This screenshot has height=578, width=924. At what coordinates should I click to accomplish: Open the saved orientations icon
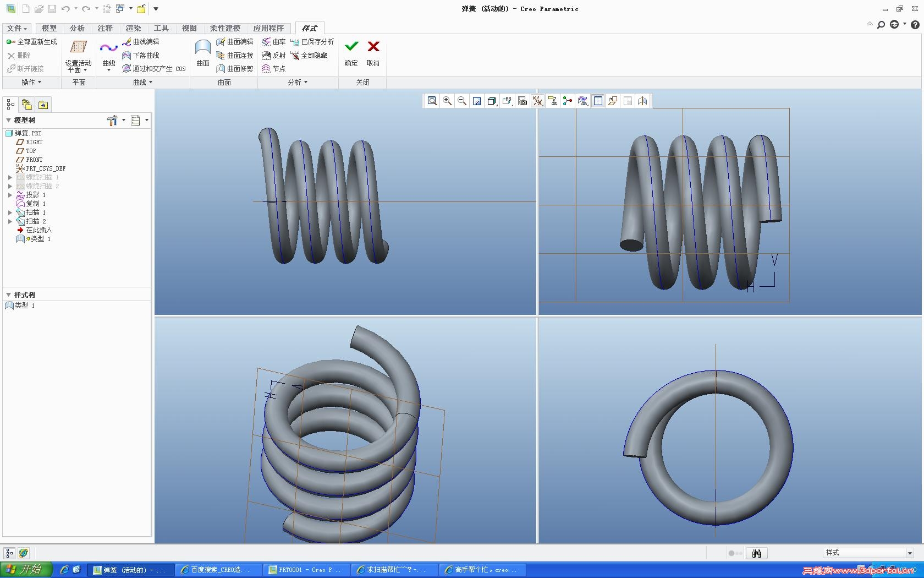coord(507,101)
